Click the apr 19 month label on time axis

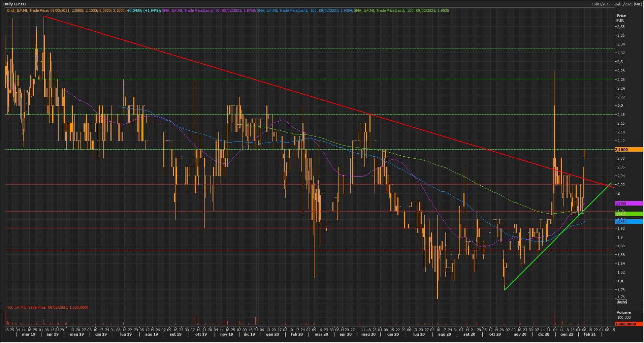(52, 335)
